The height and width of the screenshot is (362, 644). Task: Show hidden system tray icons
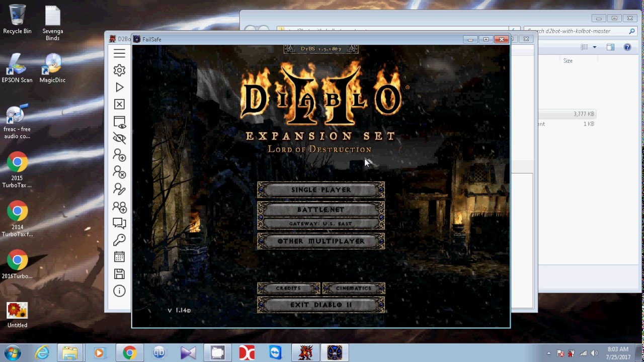pos(549,353)
